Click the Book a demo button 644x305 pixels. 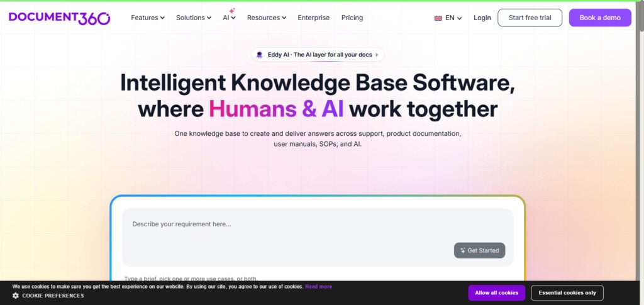600,18
